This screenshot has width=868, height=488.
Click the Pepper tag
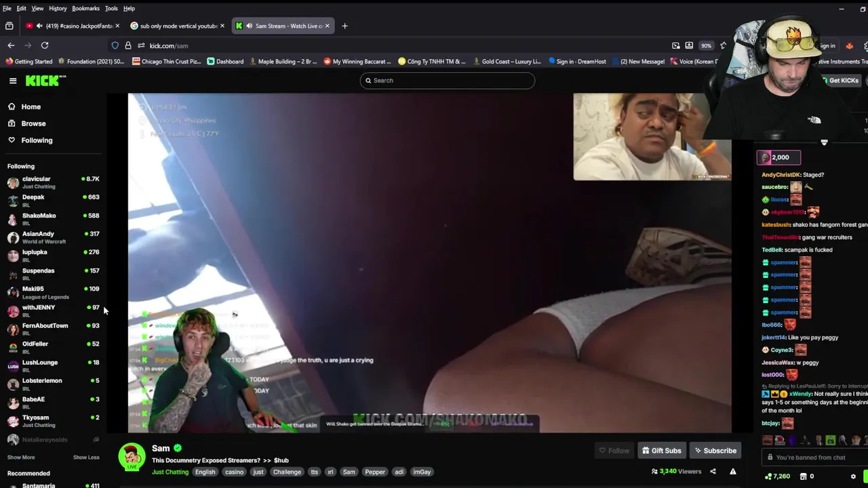point(375,472)
